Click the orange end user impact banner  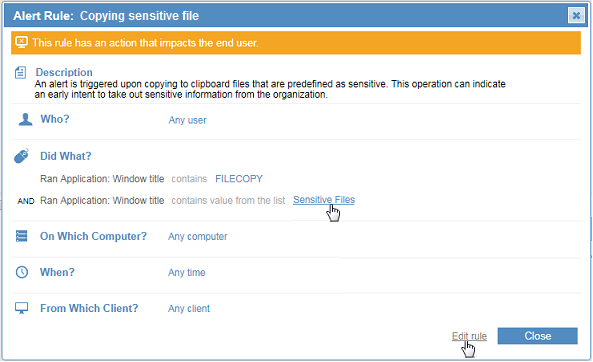(x=296, y=43)
